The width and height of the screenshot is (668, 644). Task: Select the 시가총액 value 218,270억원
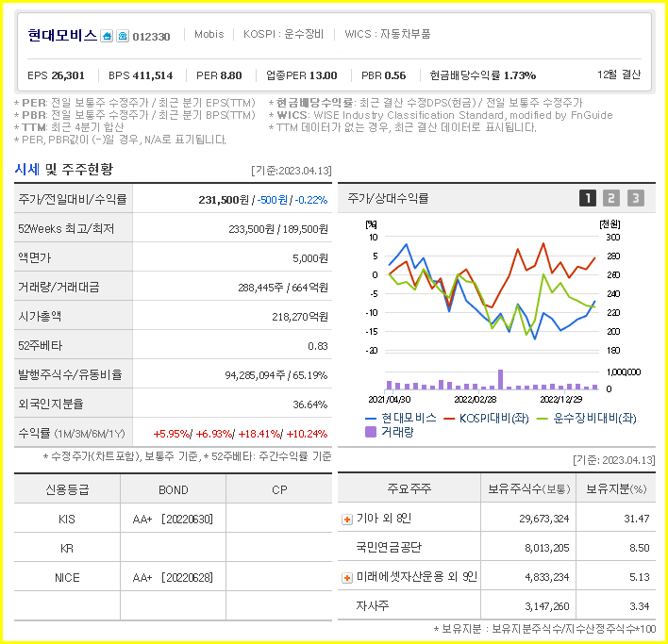[x=300, y=317]
